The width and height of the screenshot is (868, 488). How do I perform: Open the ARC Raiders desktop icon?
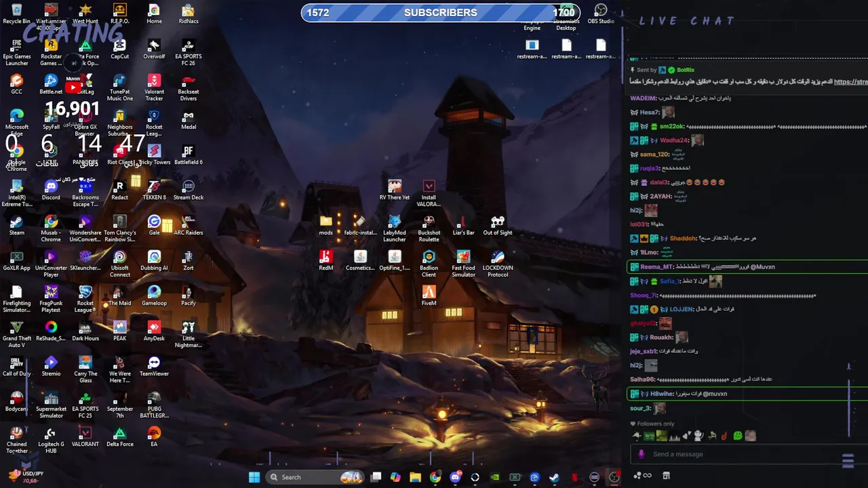click(189, 225)
